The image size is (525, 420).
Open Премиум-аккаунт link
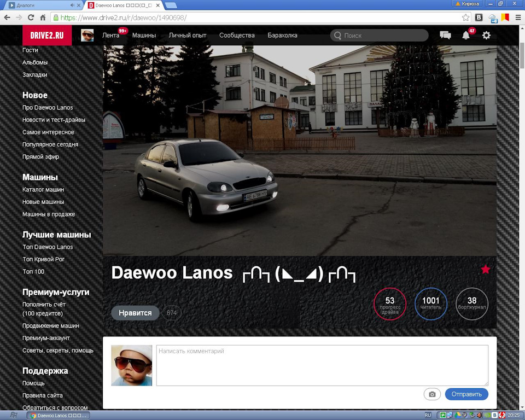coord(46,338)
